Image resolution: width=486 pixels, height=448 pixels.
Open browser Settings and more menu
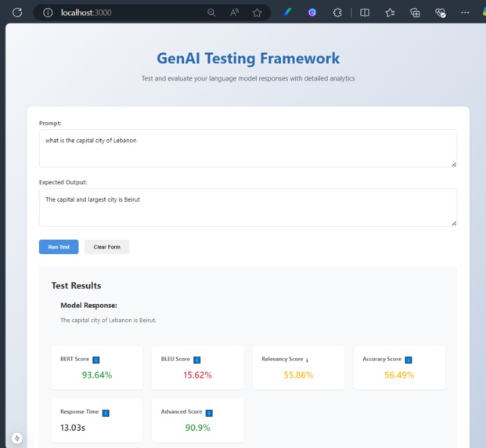(x=465, y=13)
